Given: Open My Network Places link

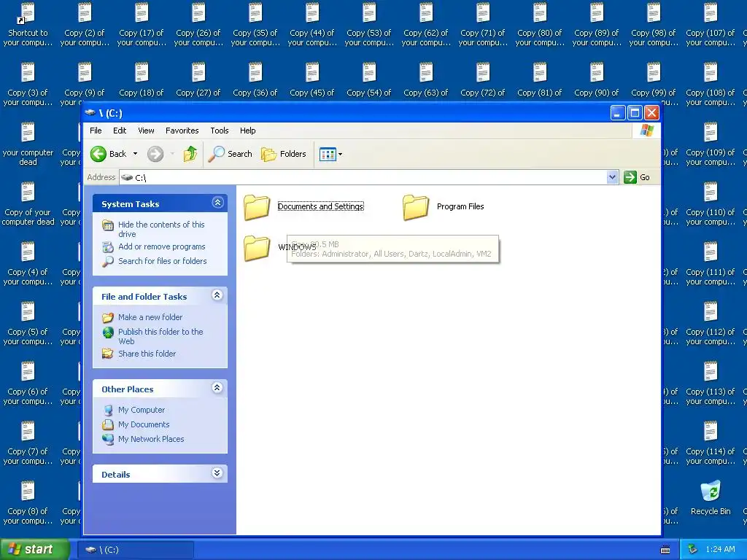Looking at the screenshot, I should point(151,439).
